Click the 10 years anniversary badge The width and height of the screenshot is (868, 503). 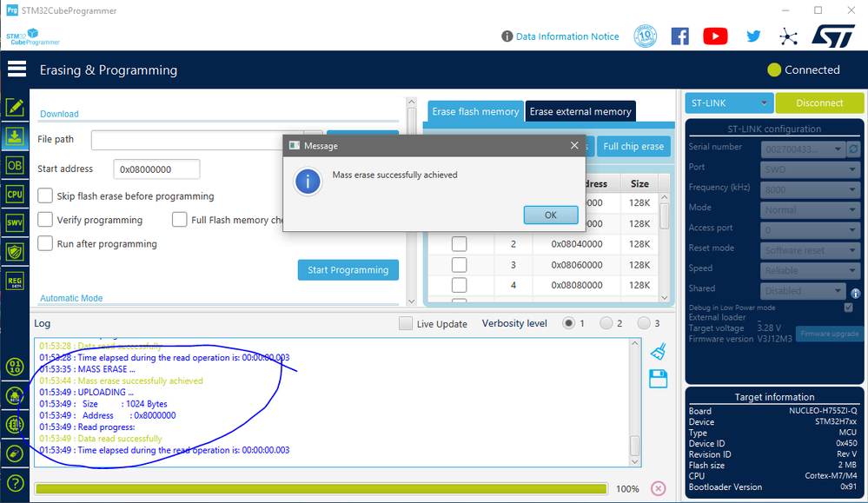click(x=645, y=36)
